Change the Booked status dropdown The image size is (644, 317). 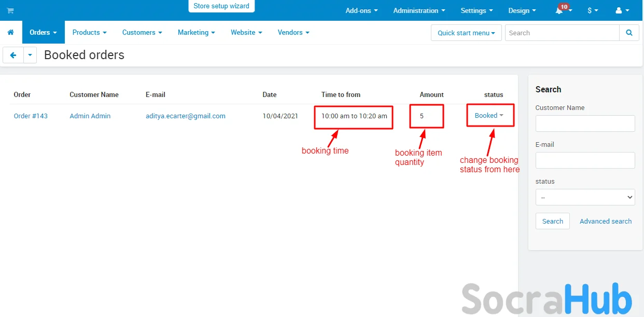489,116
